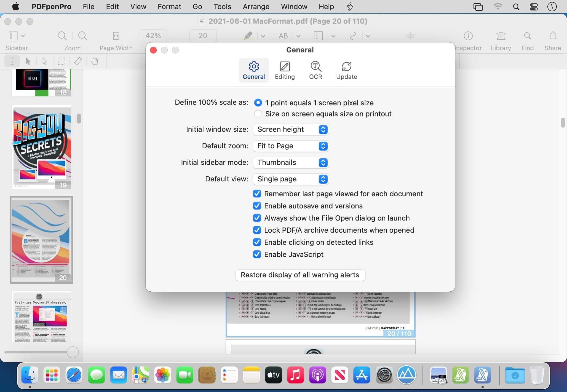Select the page 20 thumbnail in sidebar

[41, 240]
